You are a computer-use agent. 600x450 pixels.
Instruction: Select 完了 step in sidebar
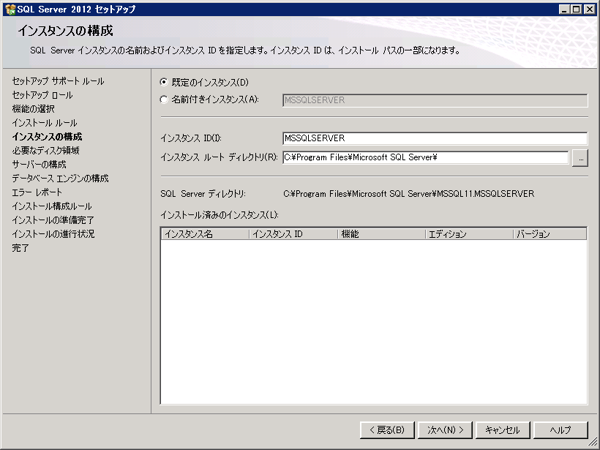20,248
